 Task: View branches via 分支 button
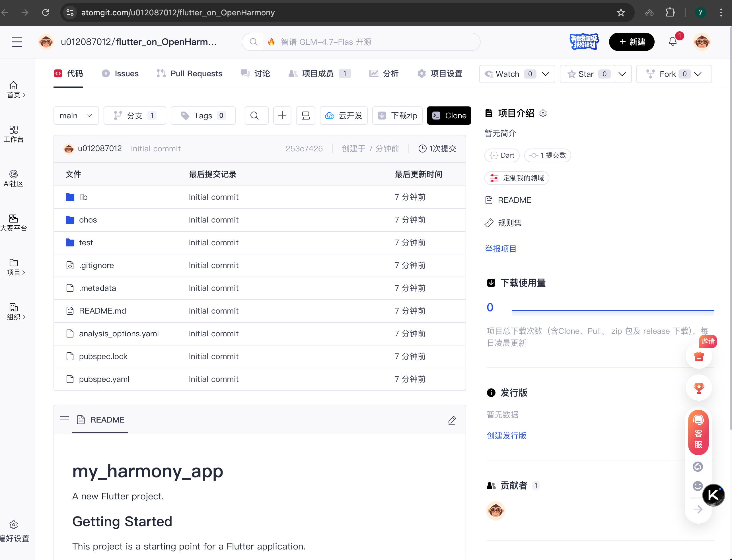[135, 116]
